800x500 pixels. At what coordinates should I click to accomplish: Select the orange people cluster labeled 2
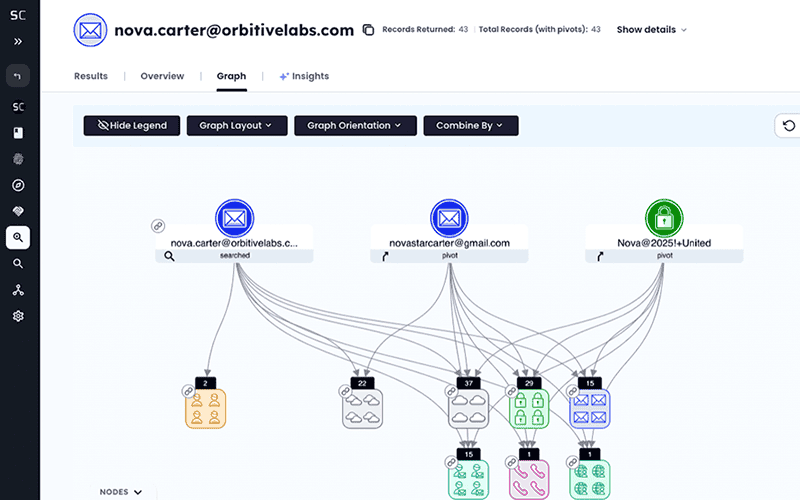click(x=206, y=409)
